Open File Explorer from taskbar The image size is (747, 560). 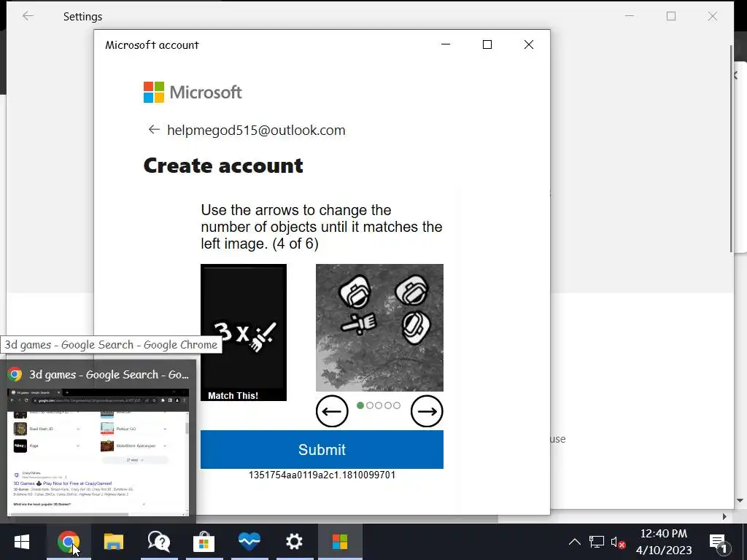[113, 542]
